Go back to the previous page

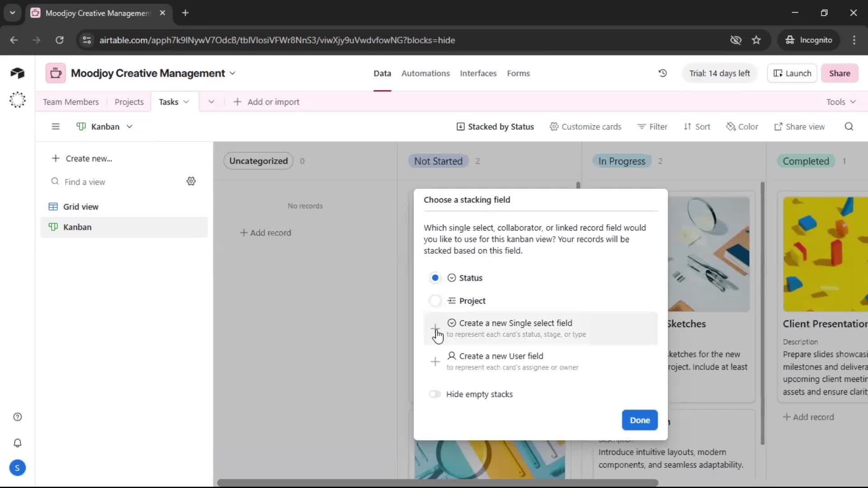click(x=14, y=40)
